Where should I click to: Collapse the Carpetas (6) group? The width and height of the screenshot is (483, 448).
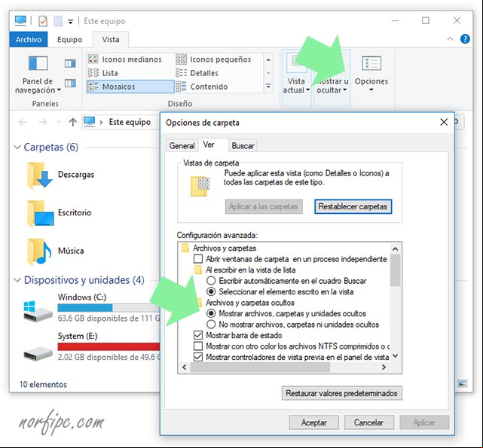(17, 147)
